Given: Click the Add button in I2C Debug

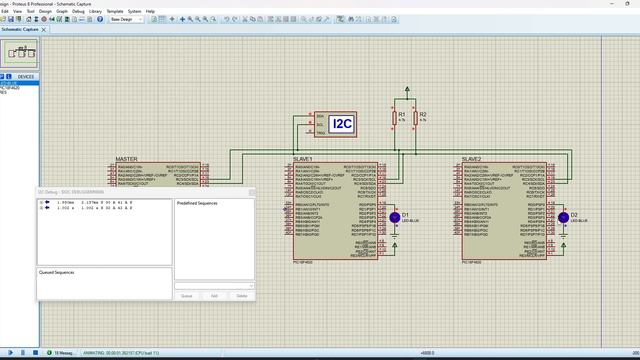Looking at the screenshot, I should tap(214, 296).
